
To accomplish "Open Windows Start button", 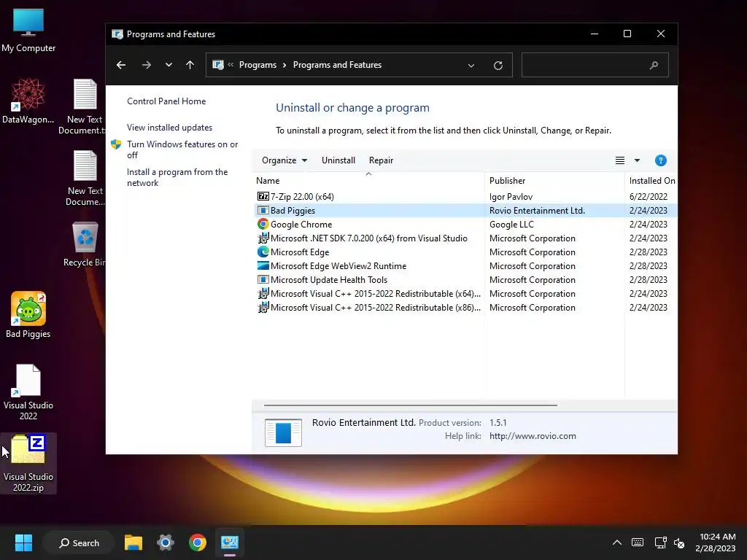I will [23, 542].
